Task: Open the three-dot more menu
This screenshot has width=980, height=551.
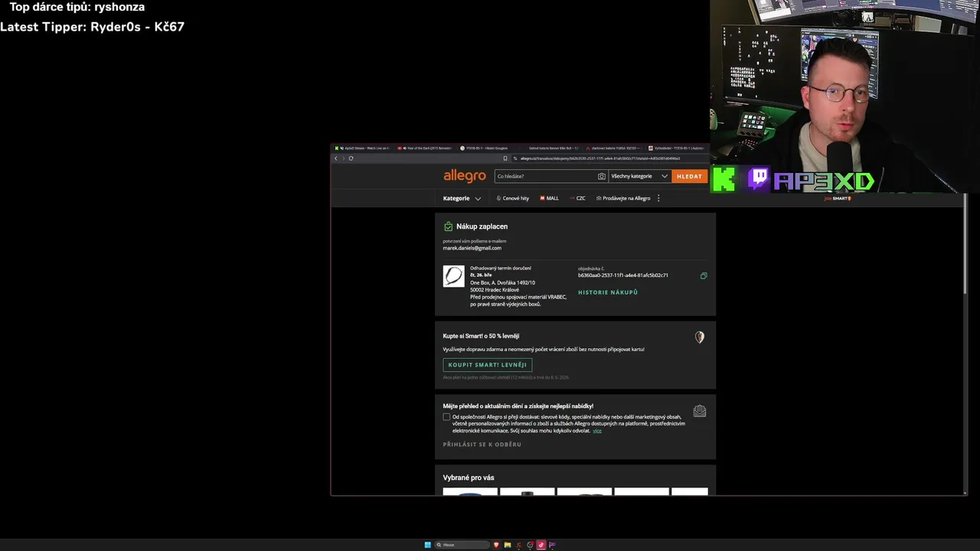Action: 658,198
